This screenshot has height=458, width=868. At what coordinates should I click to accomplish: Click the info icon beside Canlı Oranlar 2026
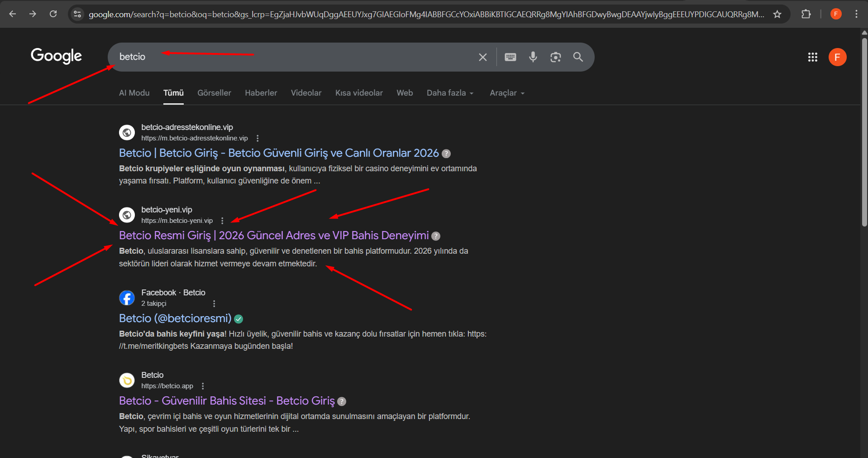click(446, 154)
